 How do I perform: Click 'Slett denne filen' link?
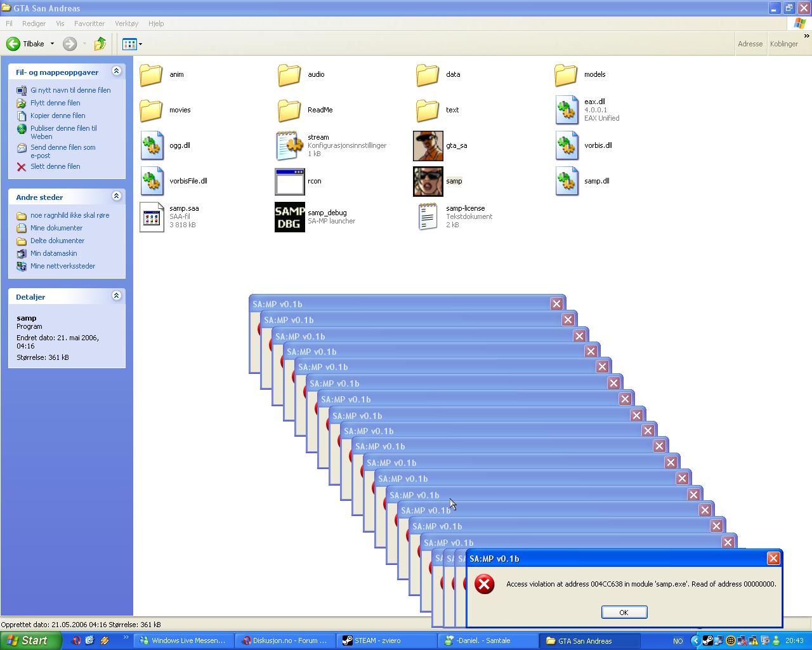click(55, 166)
